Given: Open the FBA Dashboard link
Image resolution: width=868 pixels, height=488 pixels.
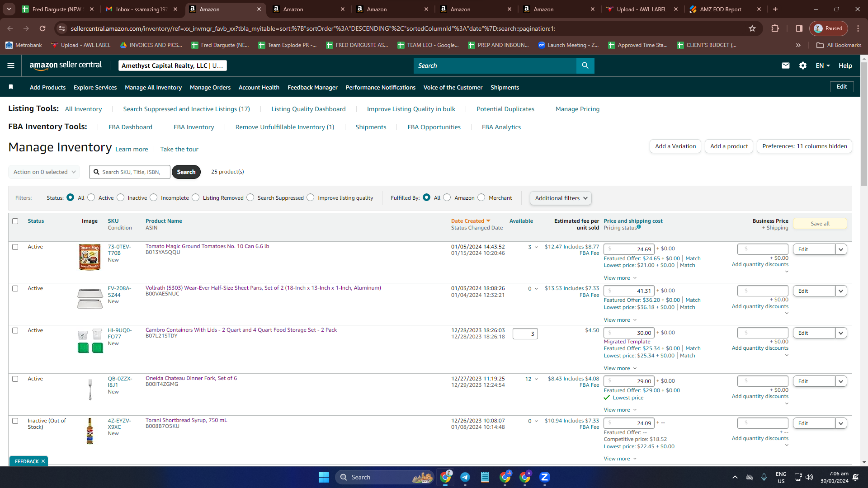Looking at the screenshot, I should coord(130,127).
